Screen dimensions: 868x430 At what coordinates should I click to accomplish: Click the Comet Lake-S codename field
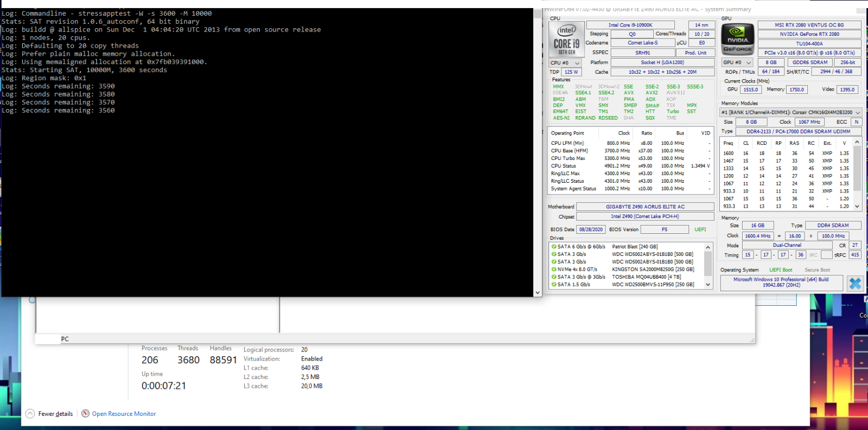pos(643,43)
